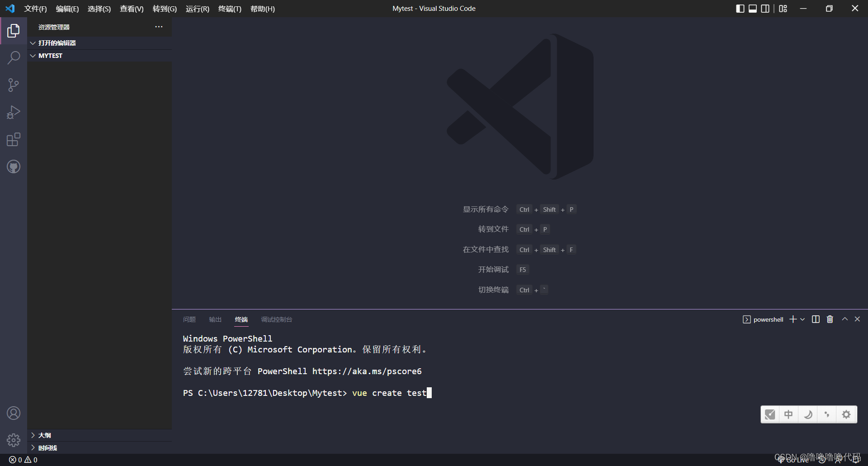The width and height of the screenshot is (868, 466).
Task: Switch to the 输出 panel tab
Action: tap(215, 319)
